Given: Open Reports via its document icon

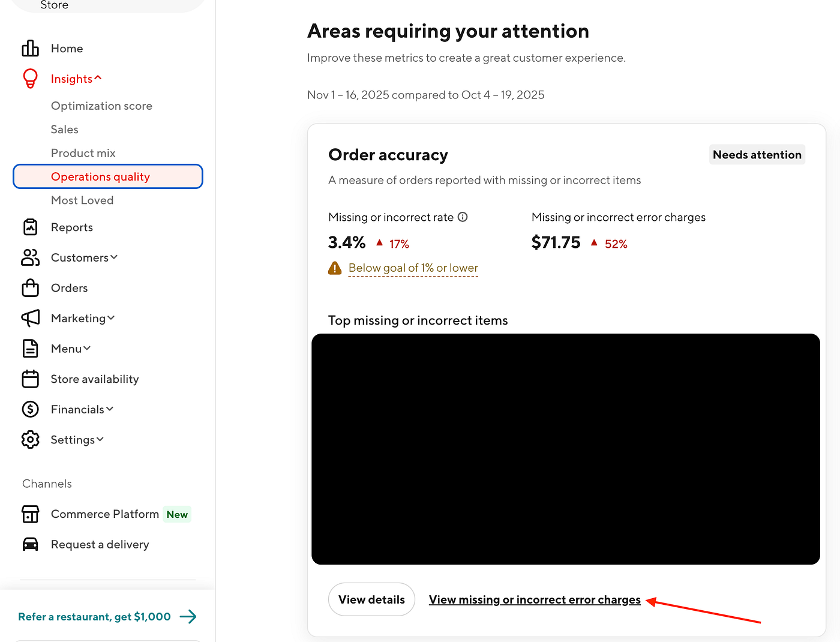Looking at the screenshot, I should click(x=30, y=227).
